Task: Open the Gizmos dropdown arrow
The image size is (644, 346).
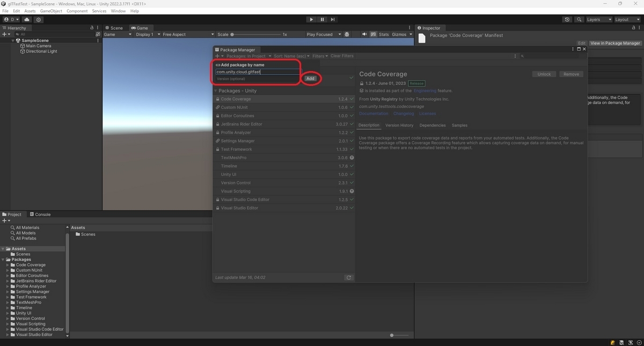Action: 411,34
